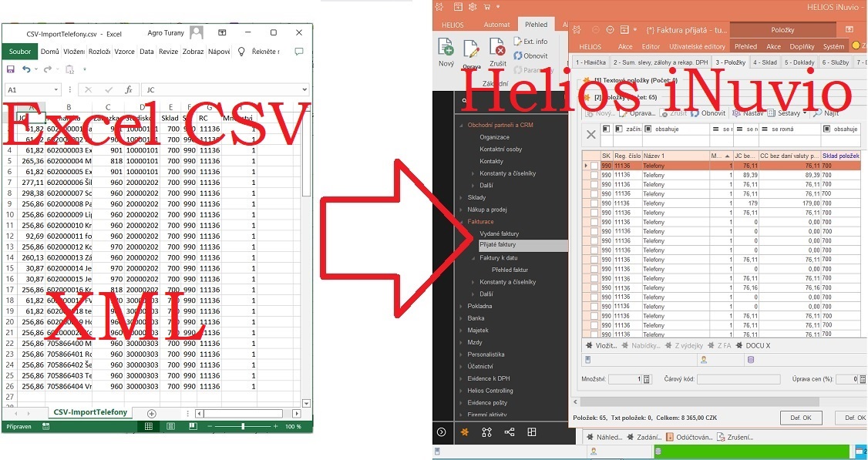Click Náhled... in Helios bottom toolbar
This screenshot has width=868, height=460.
pos(604,438)
